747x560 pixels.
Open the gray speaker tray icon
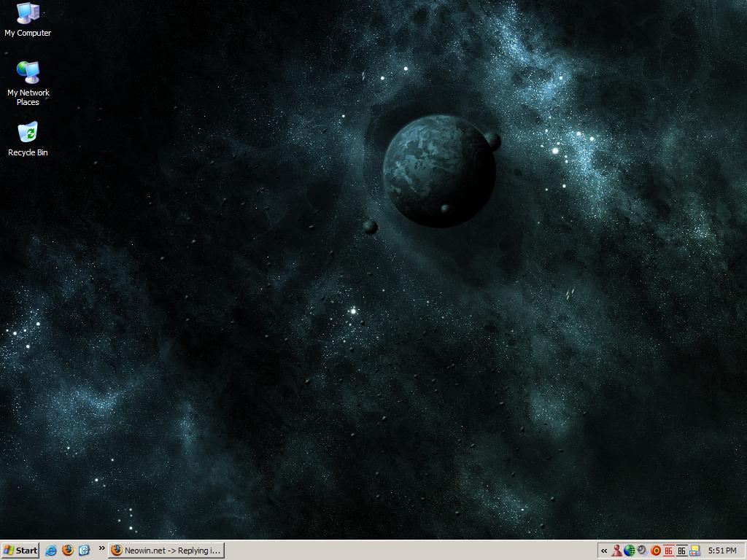coord(642,551)
